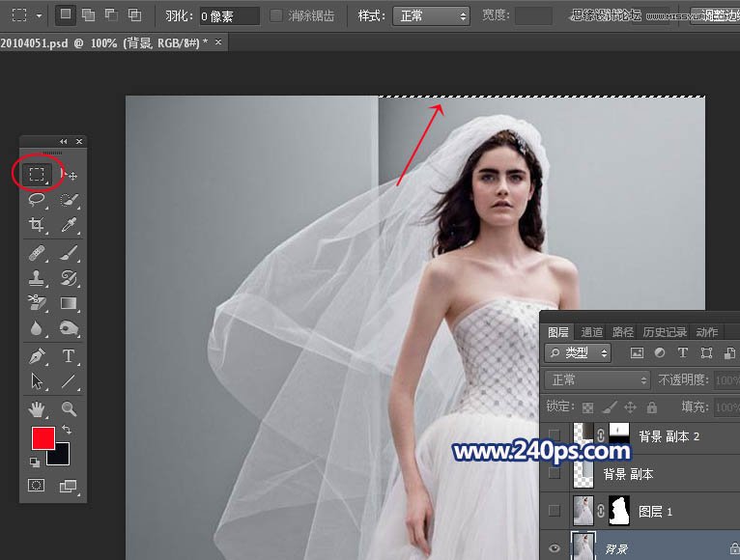Select the Rectangular Marquee tool
The width and height of the screenshot is (740, 560).
click(x=37, y=175)
